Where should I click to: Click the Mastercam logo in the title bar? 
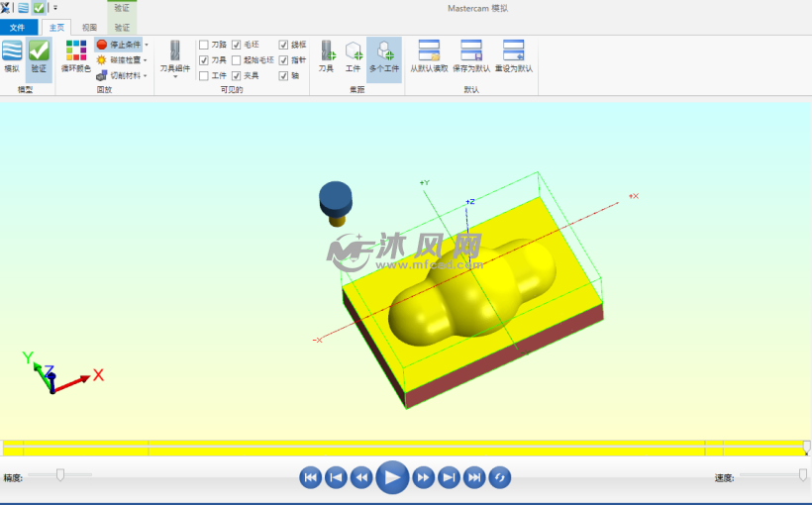point(5,8)
